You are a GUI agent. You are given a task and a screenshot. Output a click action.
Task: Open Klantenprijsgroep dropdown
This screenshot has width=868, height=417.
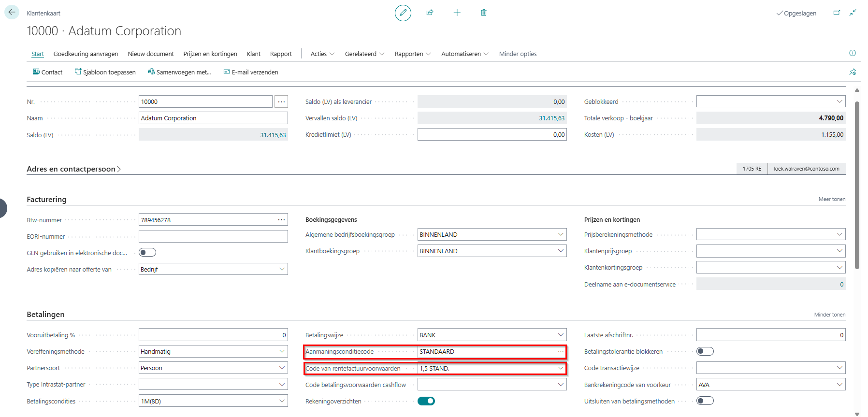(x=839, y=251)
